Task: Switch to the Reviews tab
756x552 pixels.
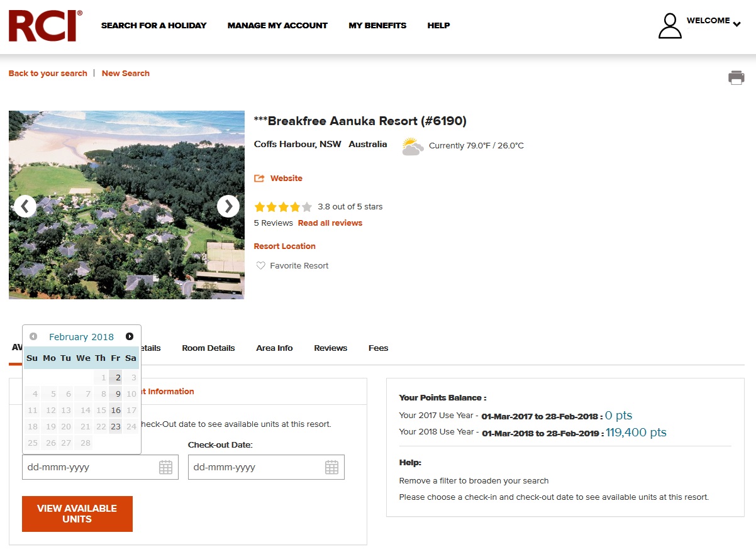Action: tap(331, 348)
